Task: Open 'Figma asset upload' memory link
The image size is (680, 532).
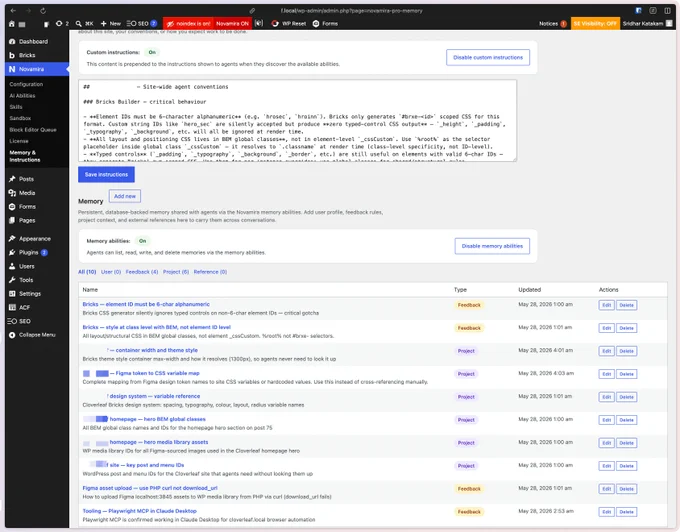Action: click(x=150, y=488)
